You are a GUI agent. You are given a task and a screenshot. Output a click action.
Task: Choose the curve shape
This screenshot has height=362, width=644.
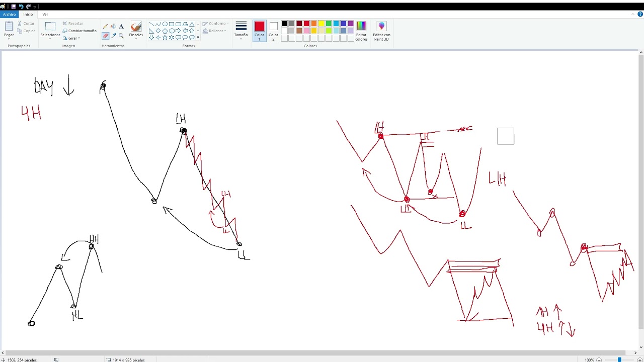click(x=158, y=24)
